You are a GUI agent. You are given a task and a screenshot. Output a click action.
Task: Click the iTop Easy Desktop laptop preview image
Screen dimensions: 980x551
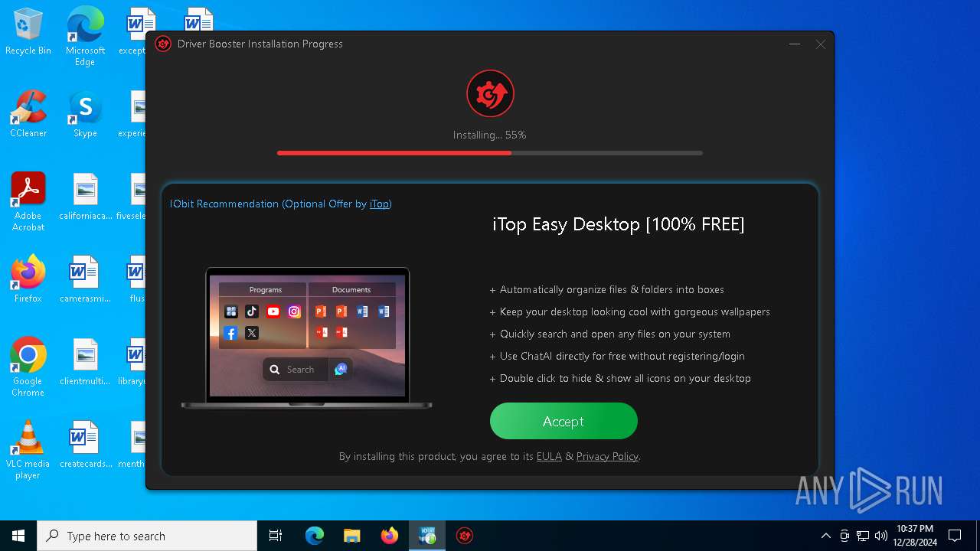(x=307, y=337)
